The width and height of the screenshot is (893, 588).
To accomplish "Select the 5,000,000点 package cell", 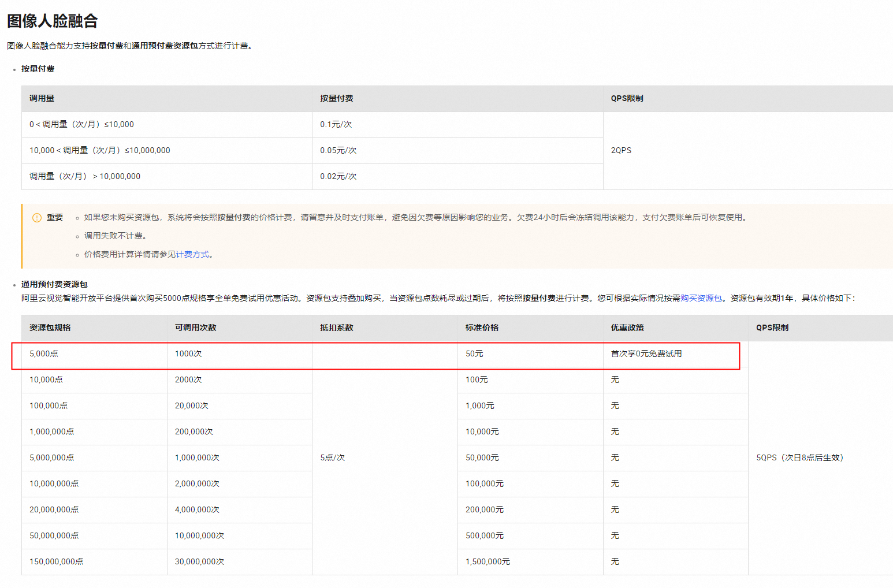I will click(94, 458).
